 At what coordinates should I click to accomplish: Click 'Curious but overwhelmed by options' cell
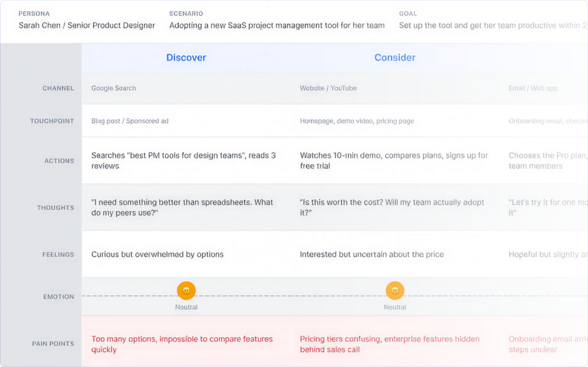click(x=157, y=254)
